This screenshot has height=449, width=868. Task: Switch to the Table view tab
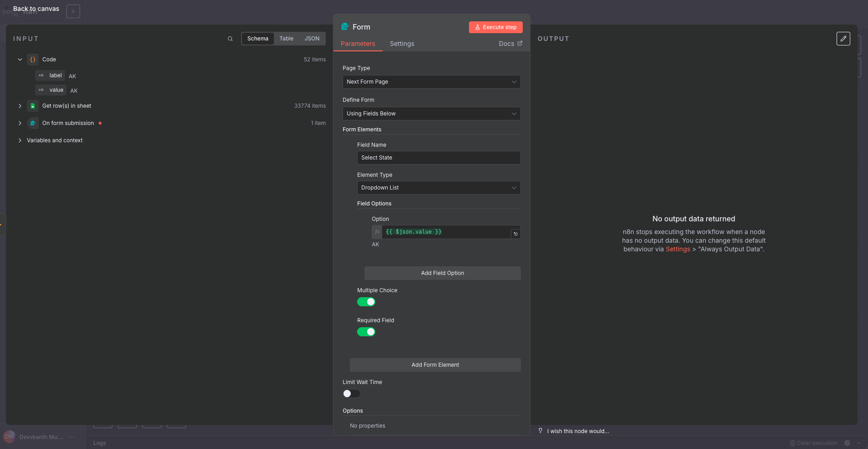tap(286, 38)
